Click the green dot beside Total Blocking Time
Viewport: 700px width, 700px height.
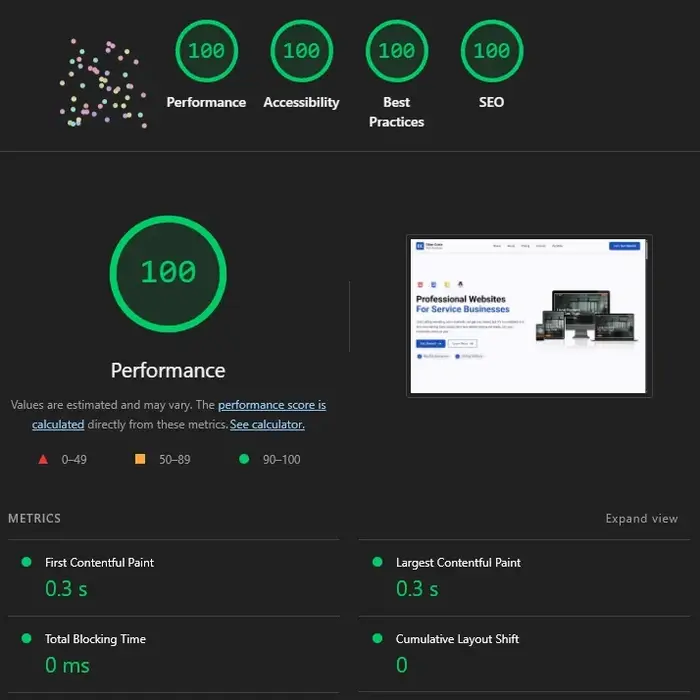tap(27, 638)
